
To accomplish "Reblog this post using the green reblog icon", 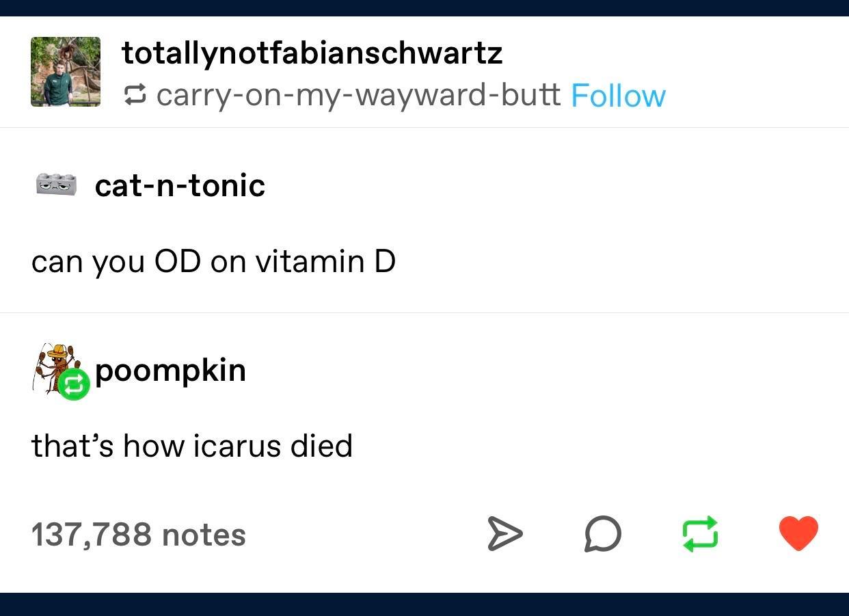I will 700,534.
